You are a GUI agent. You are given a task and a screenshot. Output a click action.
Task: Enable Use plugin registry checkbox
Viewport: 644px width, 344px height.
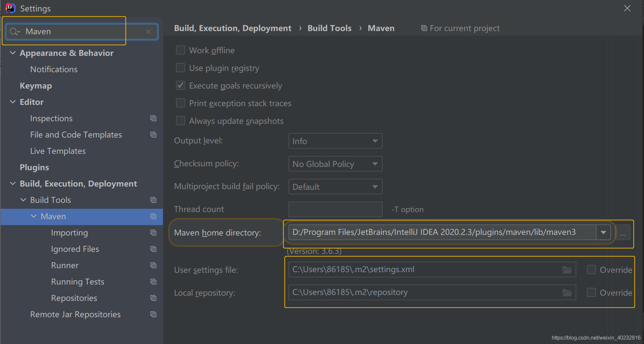tap(181, 68)
